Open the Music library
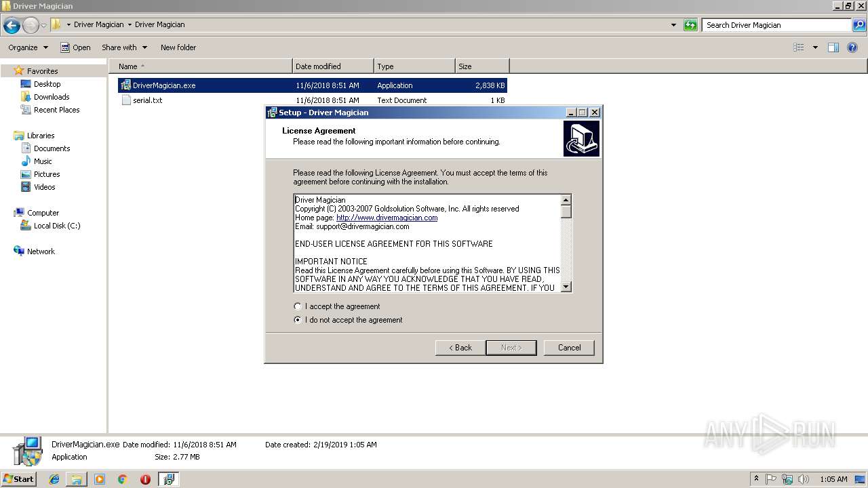Screen dimensions: 868x488 point(43,161)
